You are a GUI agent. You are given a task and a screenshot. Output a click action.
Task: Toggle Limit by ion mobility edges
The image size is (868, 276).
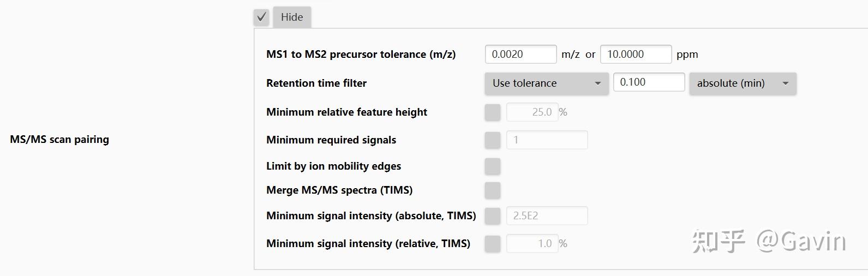[493, 166]
